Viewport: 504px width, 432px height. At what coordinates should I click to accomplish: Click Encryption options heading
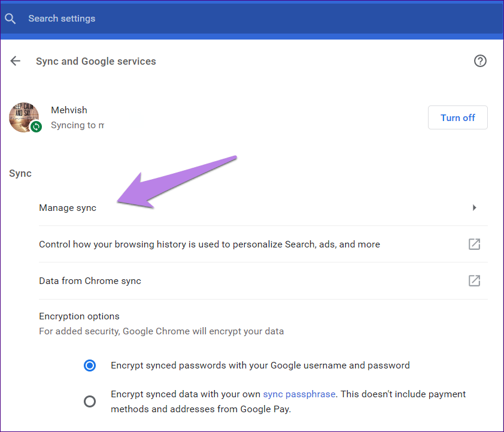click(x=79, y=316)
